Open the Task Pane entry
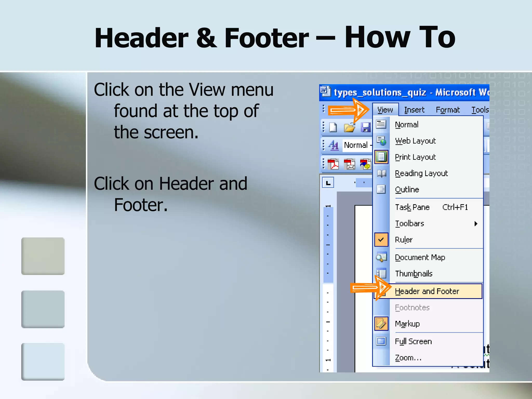532x399 pixels. [428, 207]
